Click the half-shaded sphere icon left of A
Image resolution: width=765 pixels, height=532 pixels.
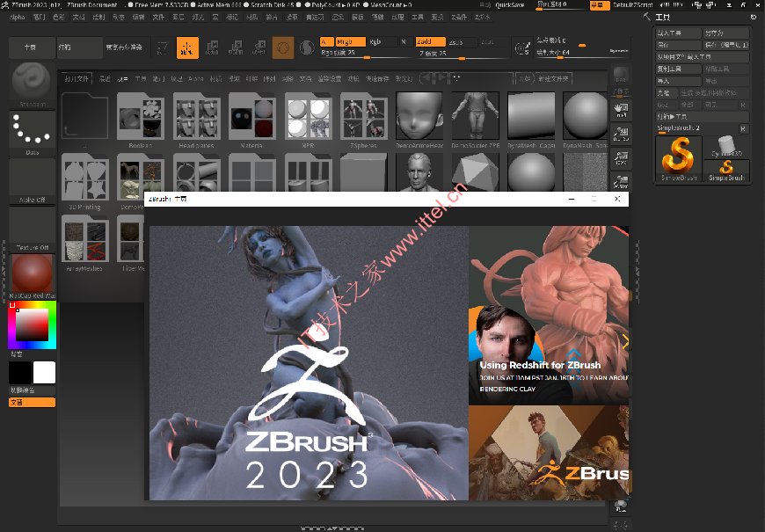(x=307, y=47)
